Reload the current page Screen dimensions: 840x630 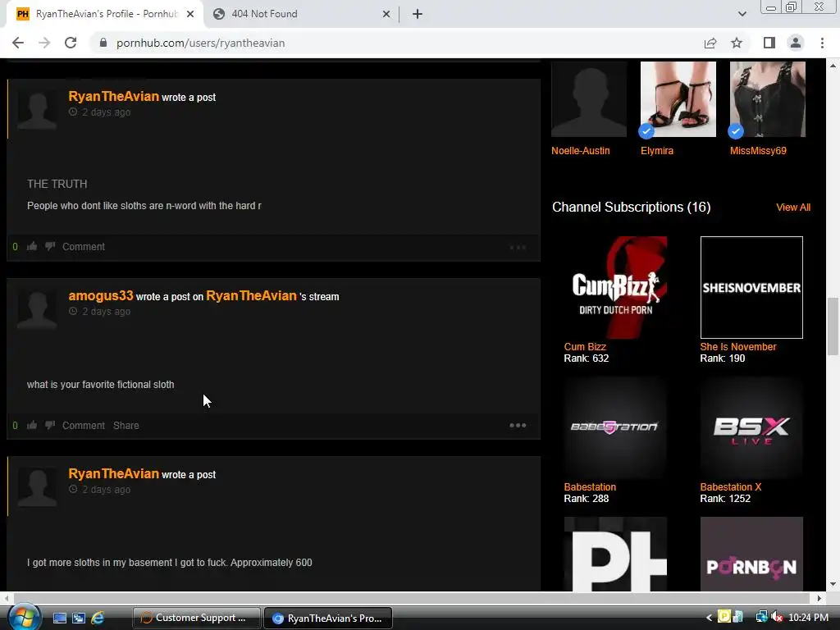tap(71, 43)
